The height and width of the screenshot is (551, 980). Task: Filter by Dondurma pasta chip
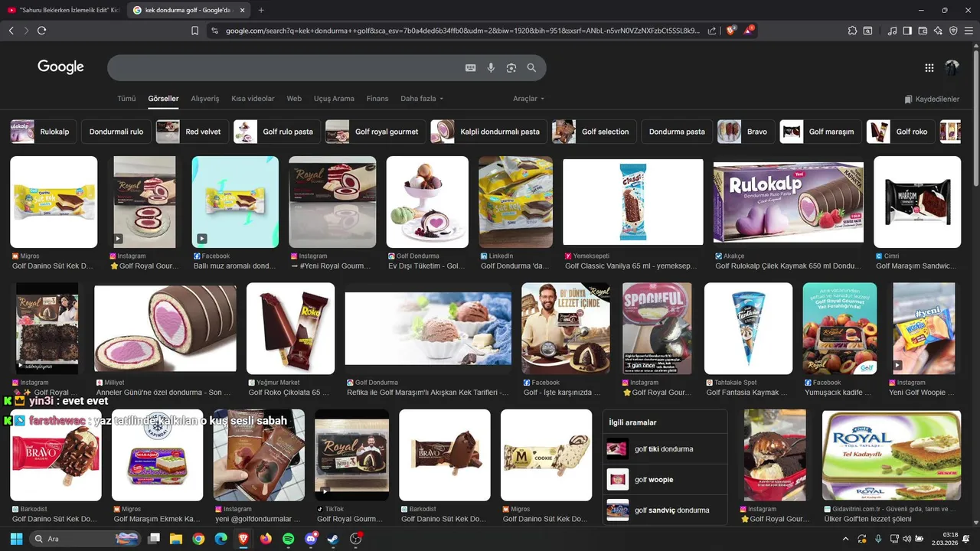[677, 132]
